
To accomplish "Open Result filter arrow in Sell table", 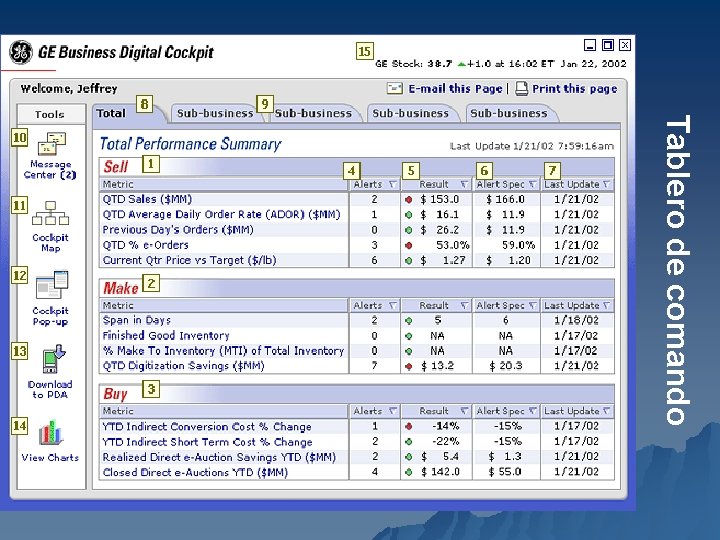I will [464, 185].
